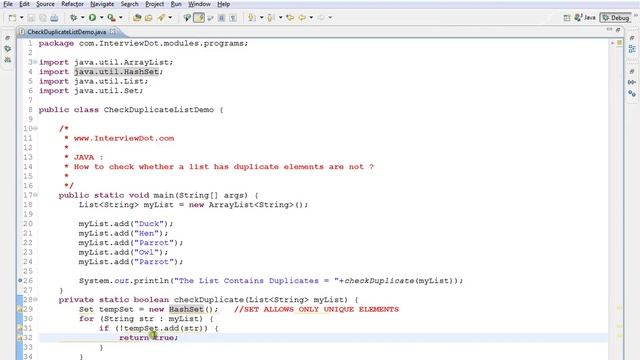The image size is (640, 360).
Task: Click the yellow warning indicator atop the overview ruler
Action: coord(619,42)
